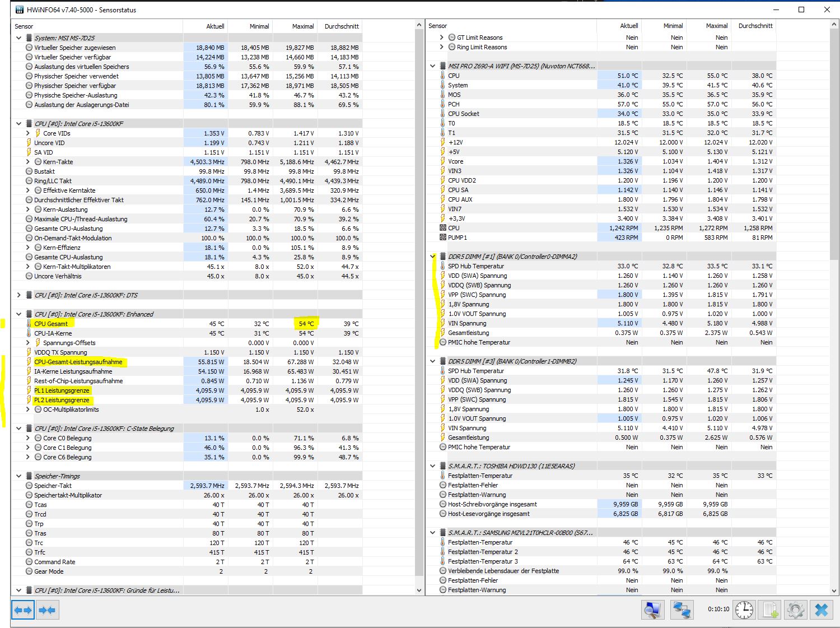
Task: Click the clock icon beside Bustakt
Action: [29, 171]
